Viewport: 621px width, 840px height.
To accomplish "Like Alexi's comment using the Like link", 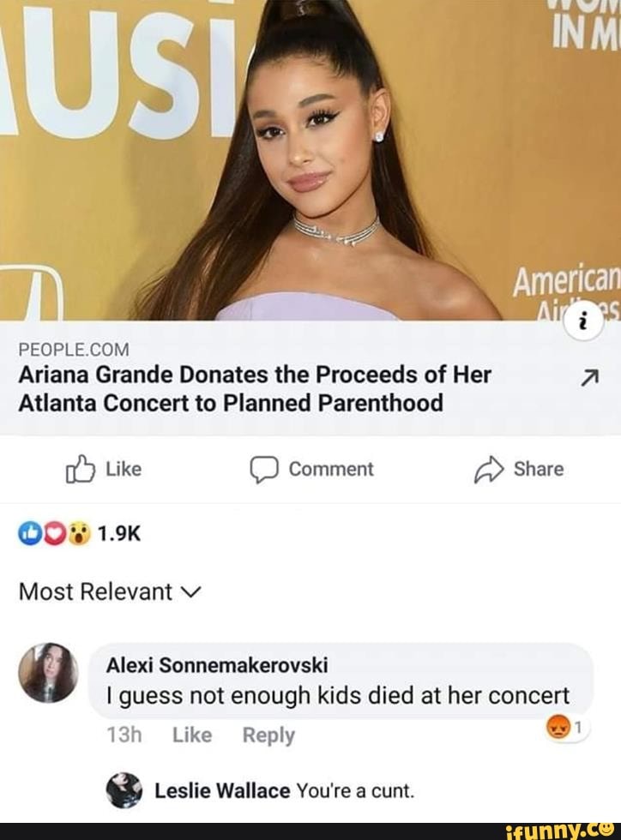I will point(192,735).
